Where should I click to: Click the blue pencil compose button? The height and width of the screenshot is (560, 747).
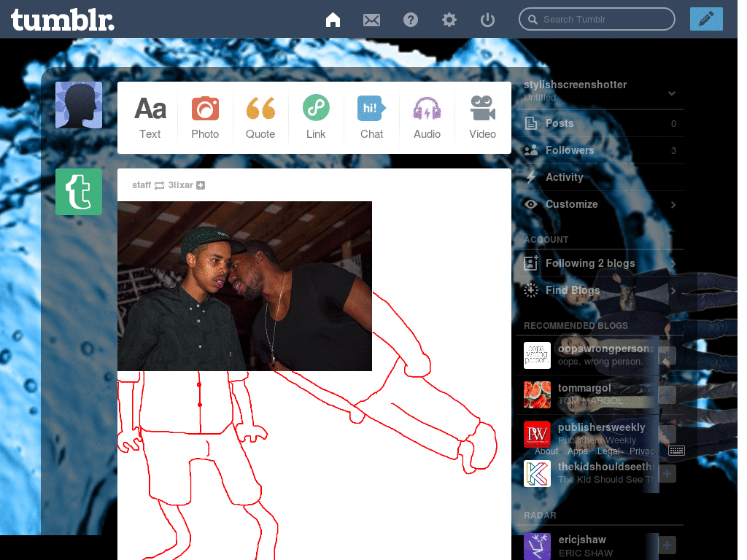coord(706,19)
